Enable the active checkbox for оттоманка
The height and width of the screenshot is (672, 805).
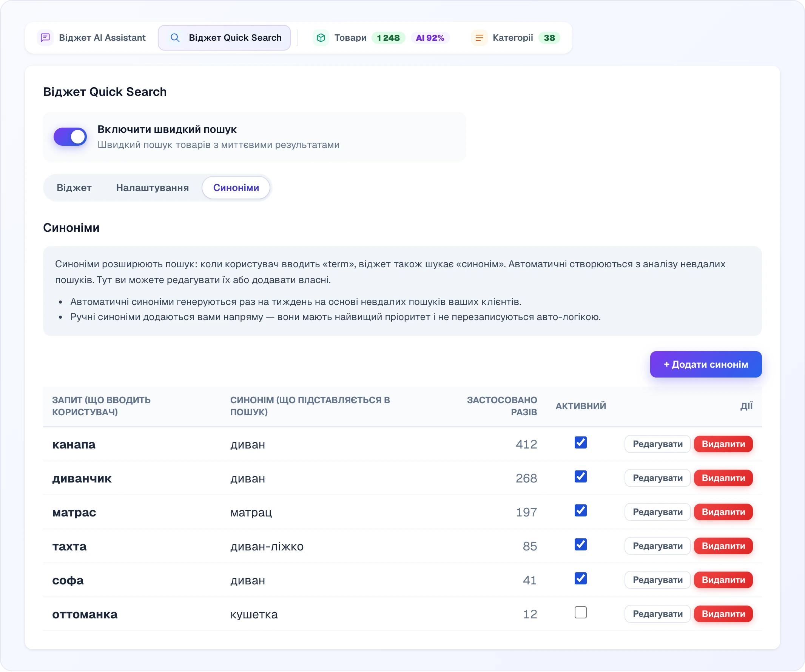point(581,613)
